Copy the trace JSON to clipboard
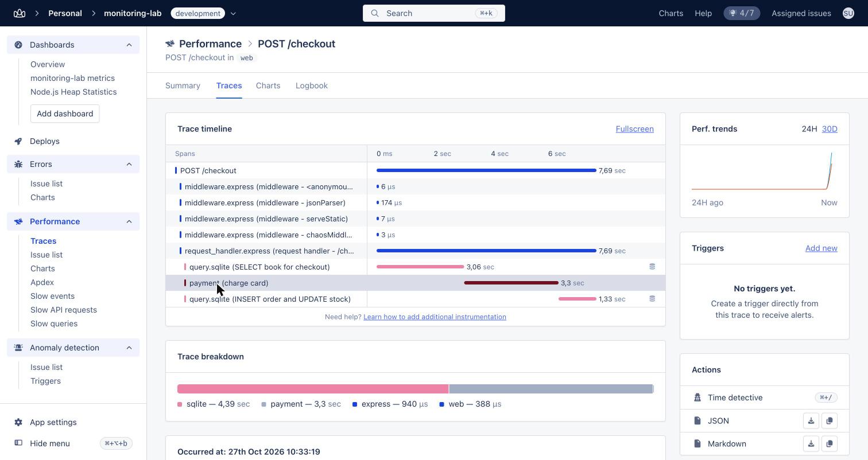Screen dimensions: 868x460 (x=830, y=421)
